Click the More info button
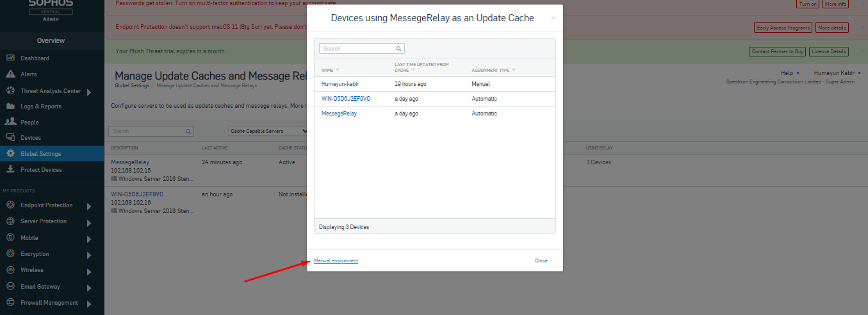Image resolution: width=868 pixels, height=315 pixels. click(x=835, y=4)
